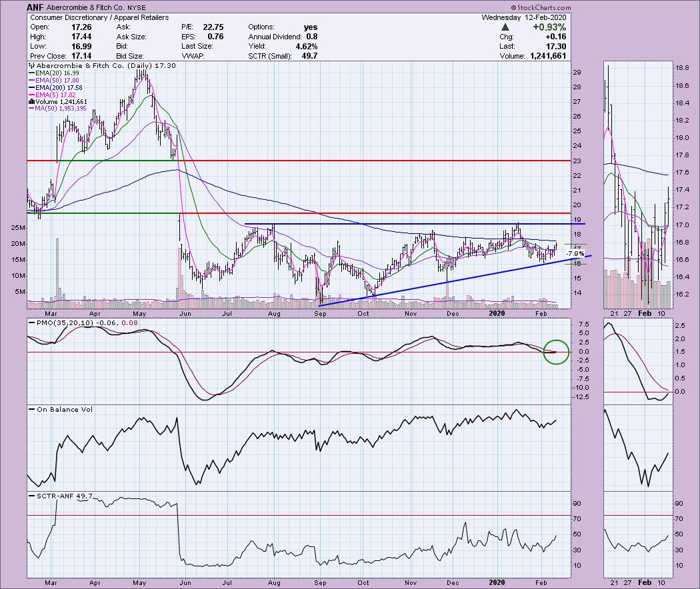Viewport: 700px width, 589px height.
Task: Click the 25M volume axis label
Action: click(19, 228)
